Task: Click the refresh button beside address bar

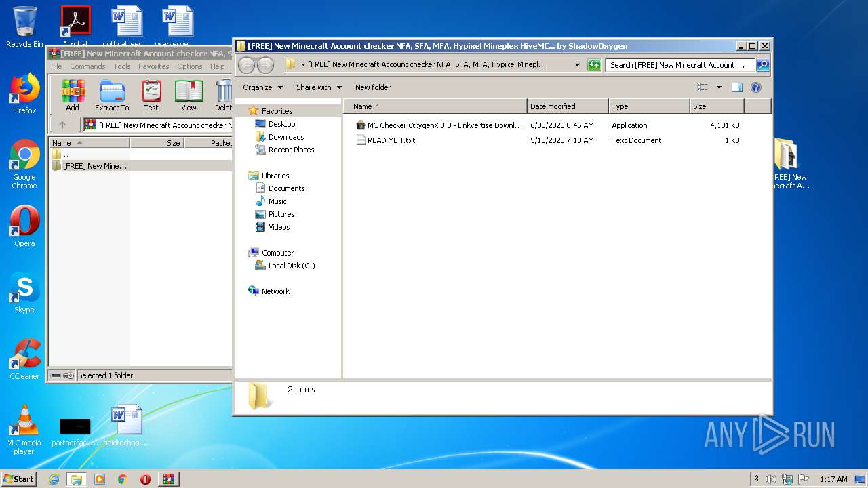Action: (x=594, y=65)
